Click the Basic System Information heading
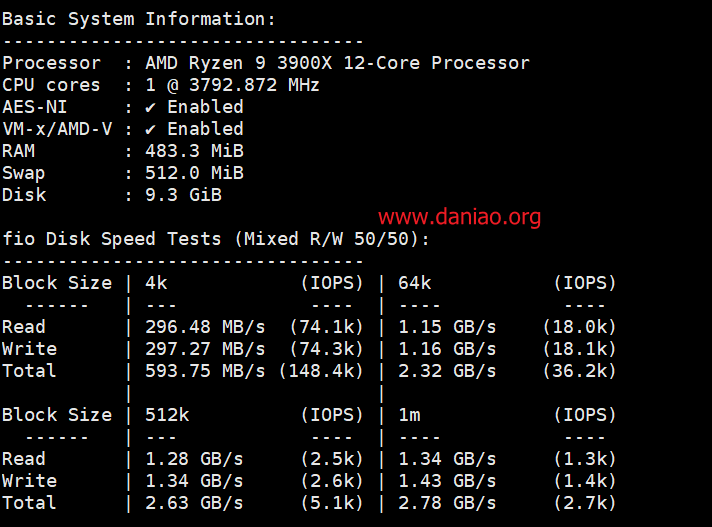 pos(138,20)
